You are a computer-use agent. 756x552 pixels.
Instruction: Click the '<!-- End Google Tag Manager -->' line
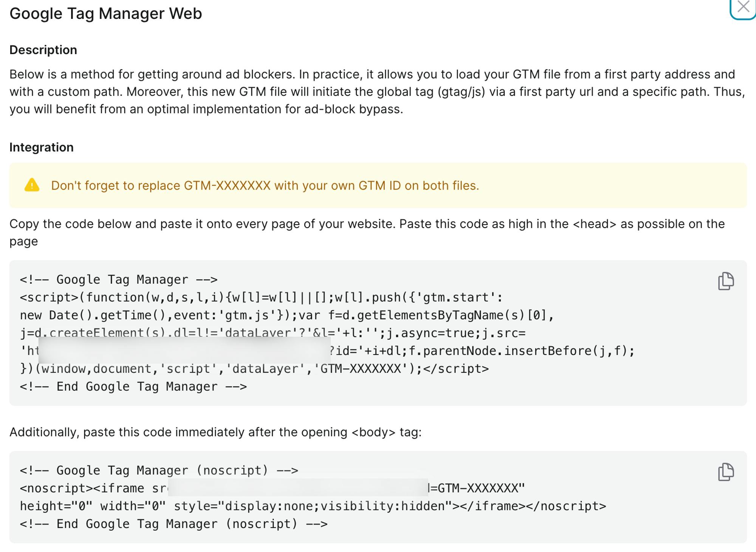pyautogui.click(x=133, y=387)
